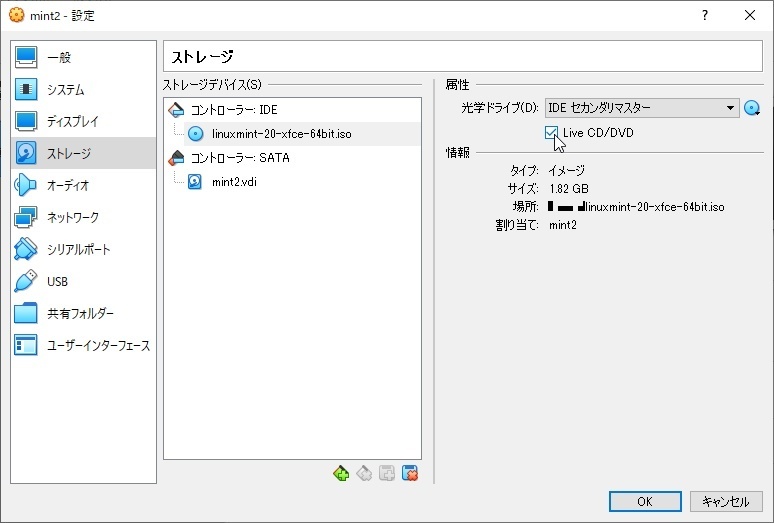Select linuxmint-20-xfce-64bit.iso disc entry

[x=302, y=134]
